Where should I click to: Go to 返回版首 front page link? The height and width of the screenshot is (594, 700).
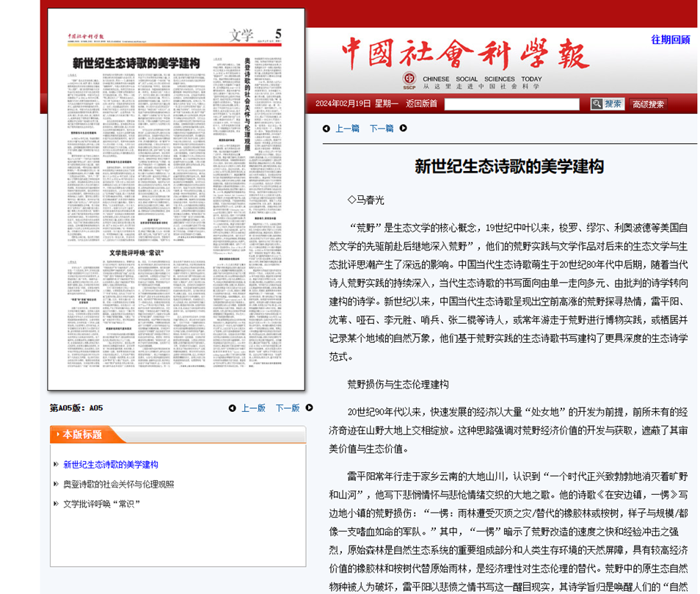(x=421, y=104)
